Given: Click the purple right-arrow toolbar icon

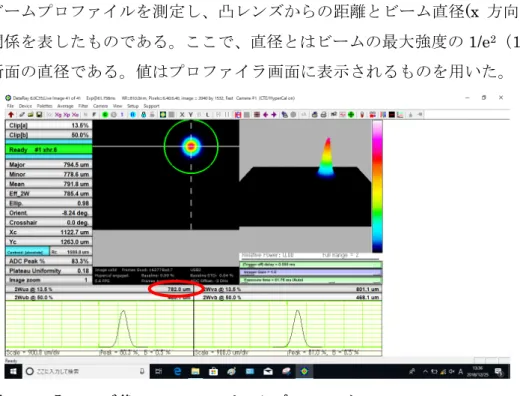Looking at the screenshot, I should pos(274,115).
